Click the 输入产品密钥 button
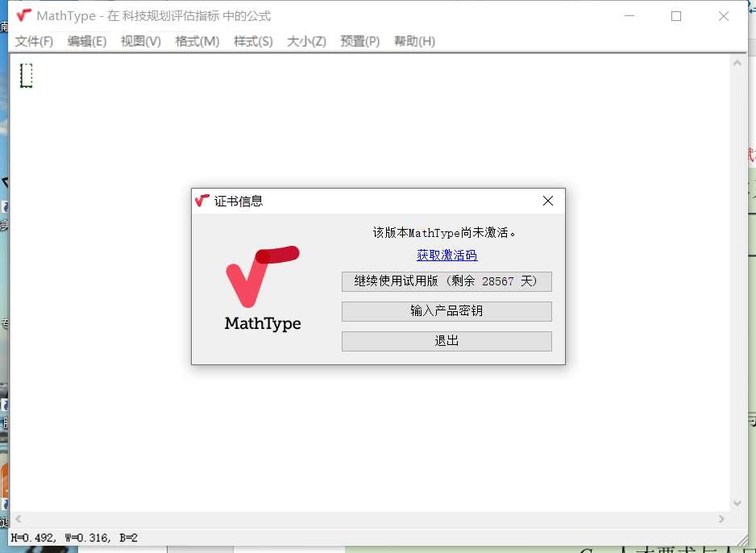The image size is (756, 553). [x=447, y=311]
